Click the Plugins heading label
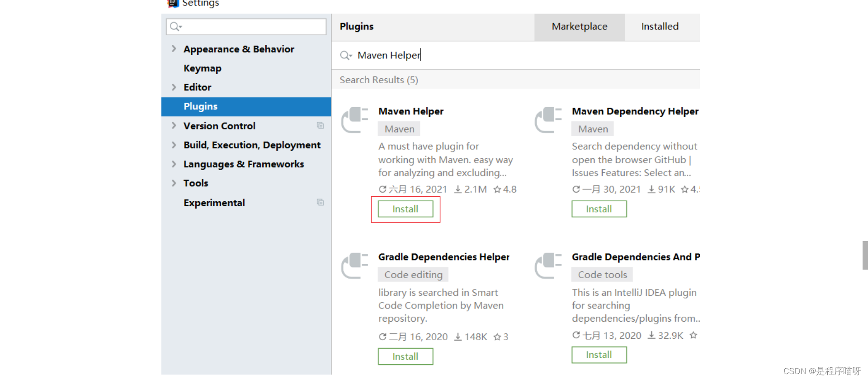This screenshot has height=380, width=868. (x=357, y=26)
